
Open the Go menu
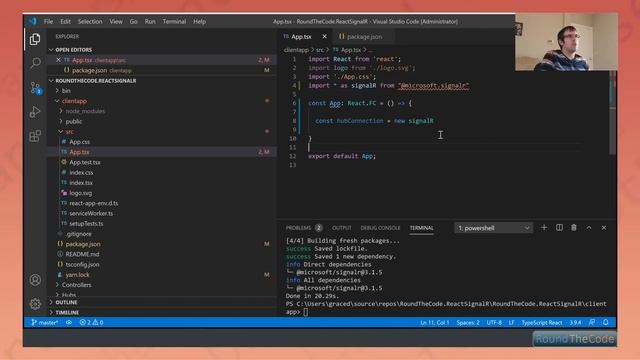(133, 21)
